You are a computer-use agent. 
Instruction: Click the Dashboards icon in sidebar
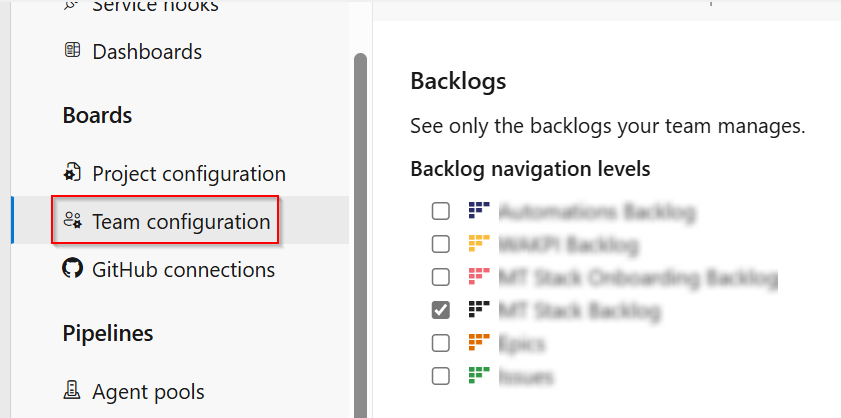pos(72,51)
